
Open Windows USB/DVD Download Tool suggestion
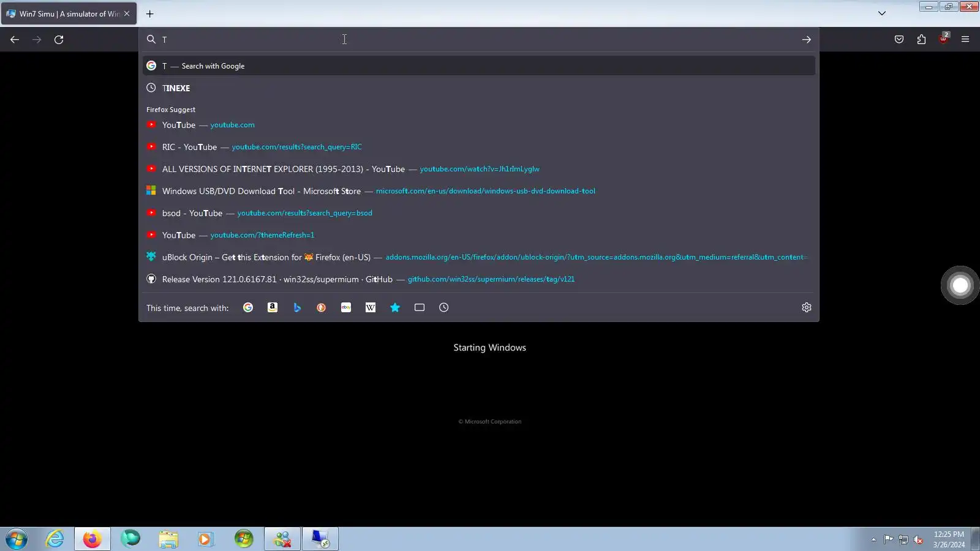[479, 191]
